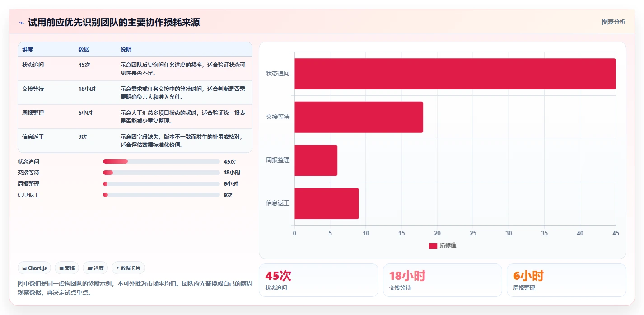
Task: Click the description starting 示意人工汇总多项目状态
Action: [x=183, y=117]
